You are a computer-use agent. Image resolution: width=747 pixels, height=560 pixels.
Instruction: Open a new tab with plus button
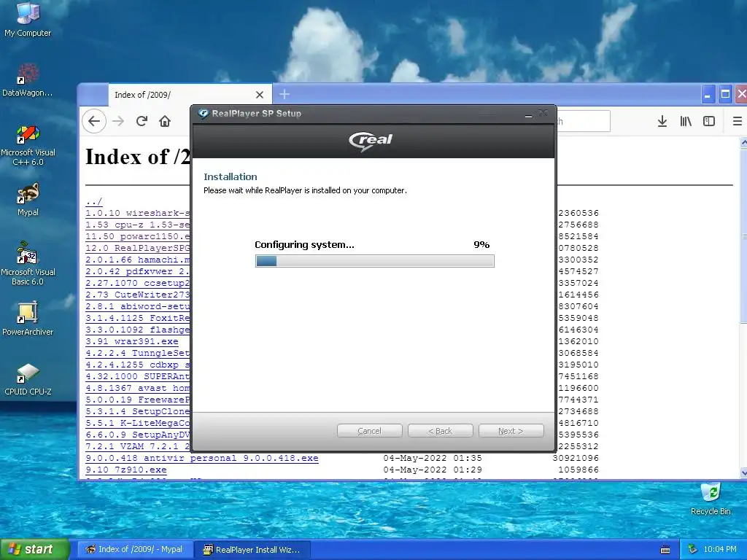[x=284, y=94]
